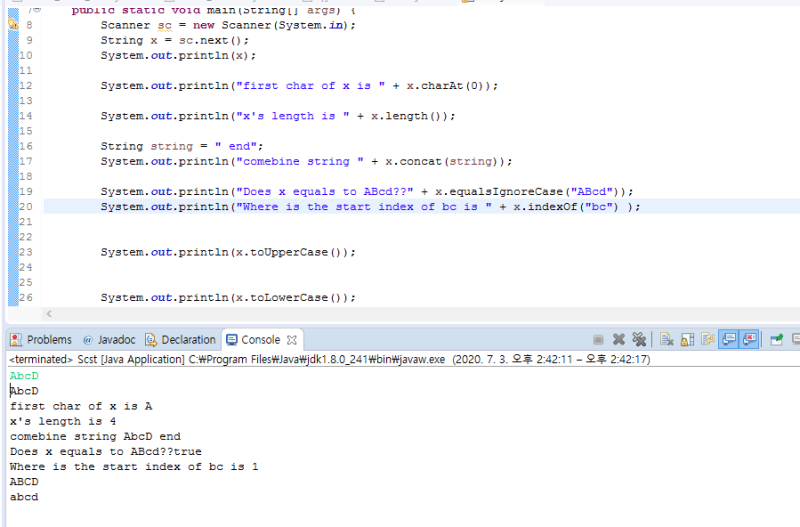Click the editor horizontal scrollbar left arrow
Image resolution: width=800 pixels, height=527 pixels.
pyautogui.click(x=49, y=314)
